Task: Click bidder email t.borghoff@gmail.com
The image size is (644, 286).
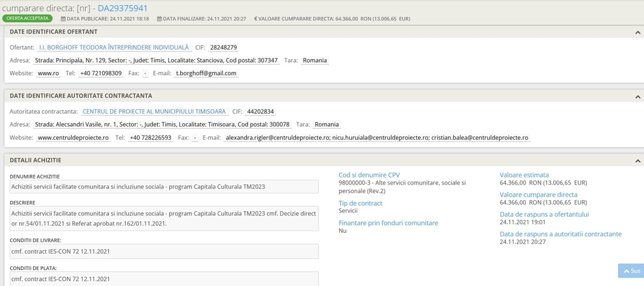Action: pos(206,73)
